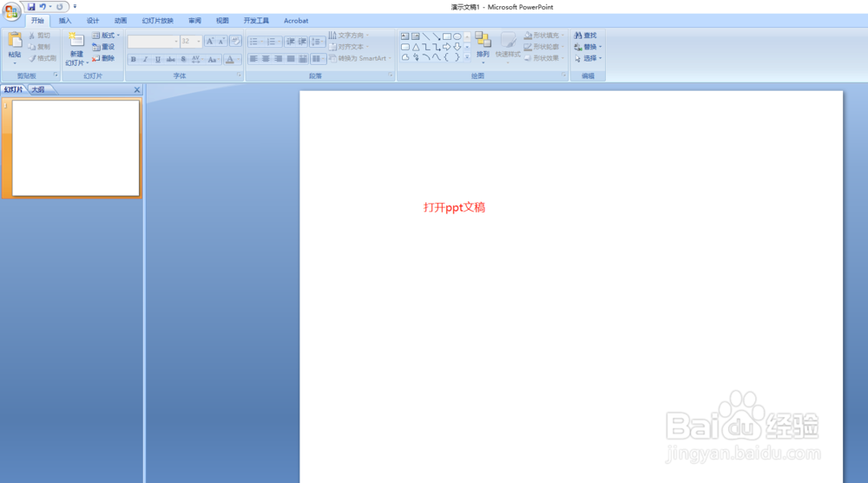This screenshot has width=868, height=483.
Task: Switch to the 开始 ribbon tab
Action: tap(37, 21)
